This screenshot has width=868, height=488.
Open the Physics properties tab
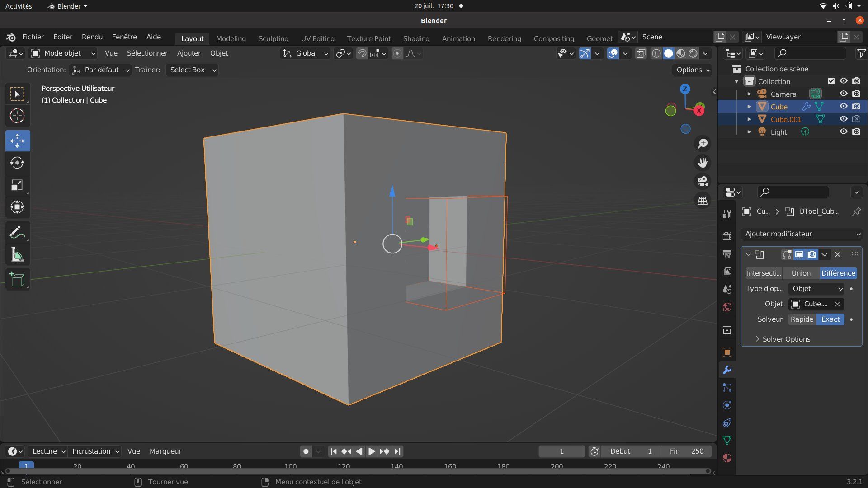pyautogui.click(x=727, y=405)
